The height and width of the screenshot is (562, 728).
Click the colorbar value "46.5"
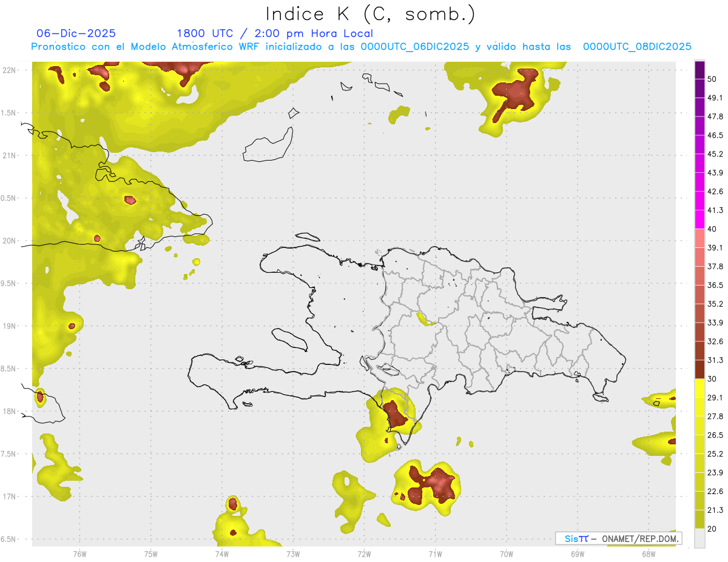[715, 135]
